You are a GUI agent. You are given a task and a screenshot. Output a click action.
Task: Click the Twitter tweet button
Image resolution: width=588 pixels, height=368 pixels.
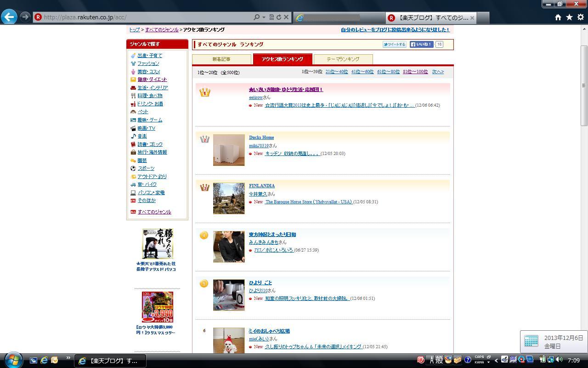395,45
